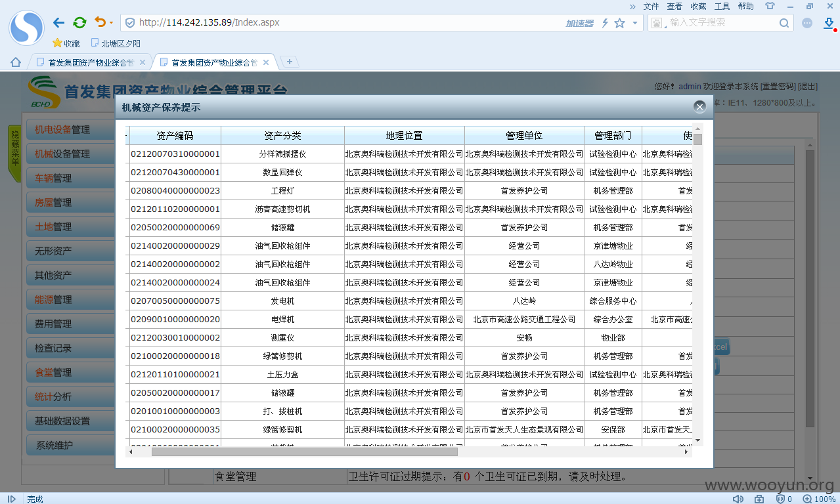840x504 pixels.
Task: Click the shirt skin icon
Action: (770, 6)
